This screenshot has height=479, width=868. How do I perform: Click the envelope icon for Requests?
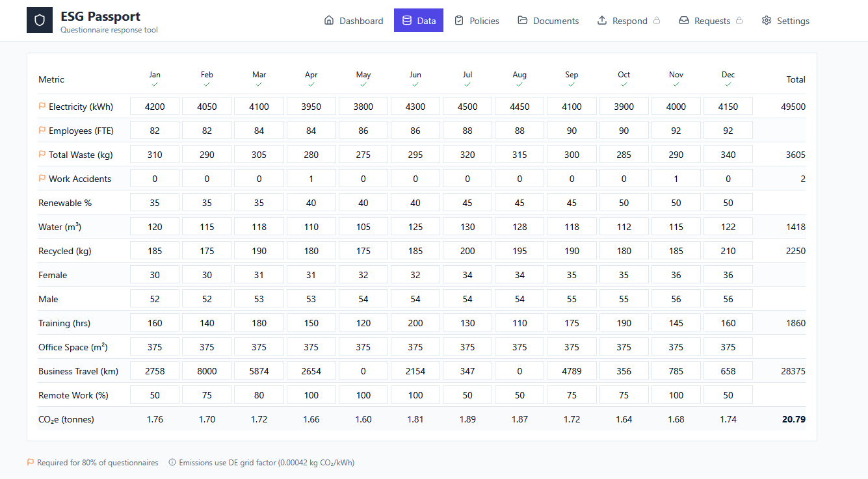click(x=683, y=20)
